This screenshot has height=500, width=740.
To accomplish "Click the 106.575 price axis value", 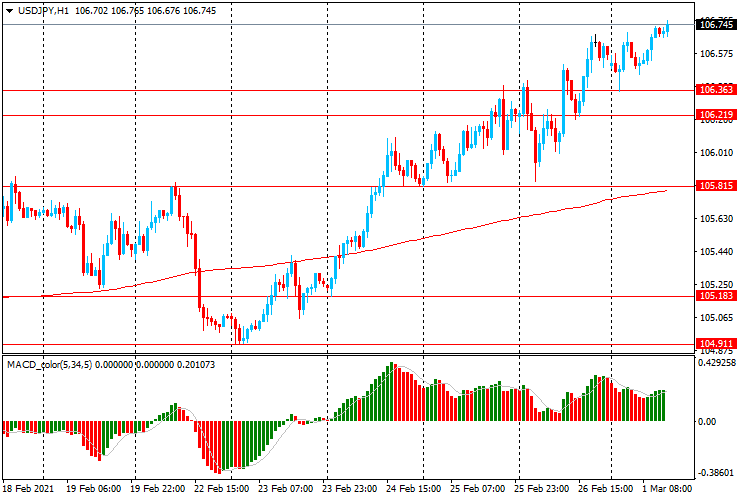I will tap(716, 54).
